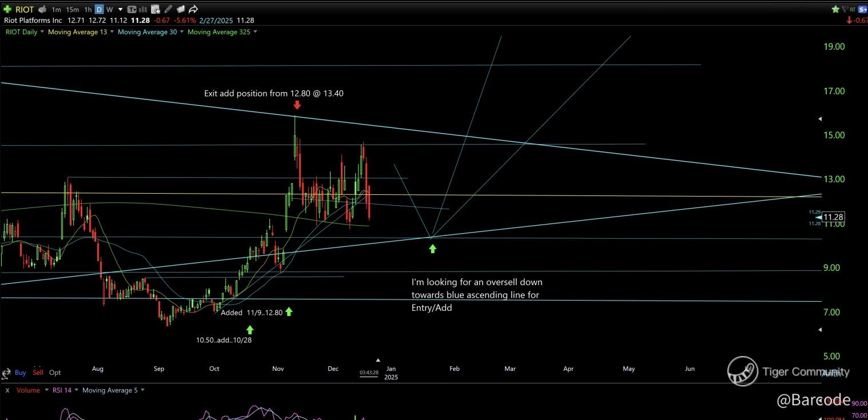Click the share arrow icon
The image size is (868, 420).
click(193, 9)
